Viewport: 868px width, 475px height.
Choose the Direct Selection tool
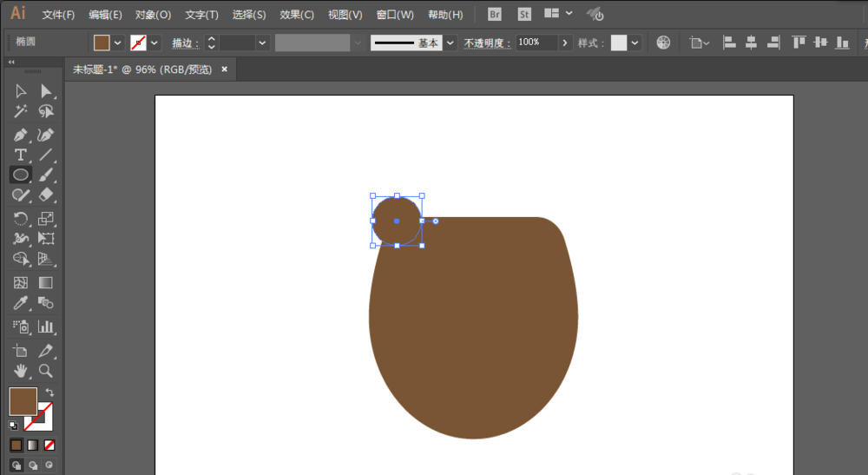tap(46, 91)
